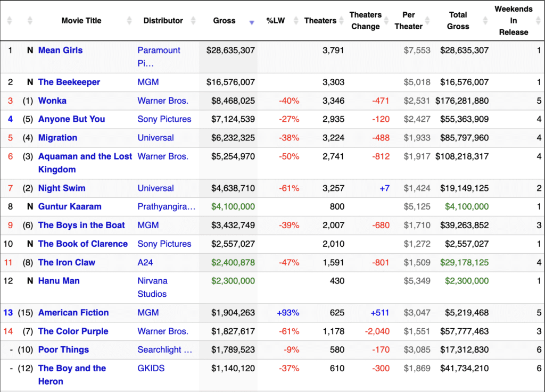This screenshot has width=545, height=392.
Task: Open The Color Purple link
Action: (73, 331)
